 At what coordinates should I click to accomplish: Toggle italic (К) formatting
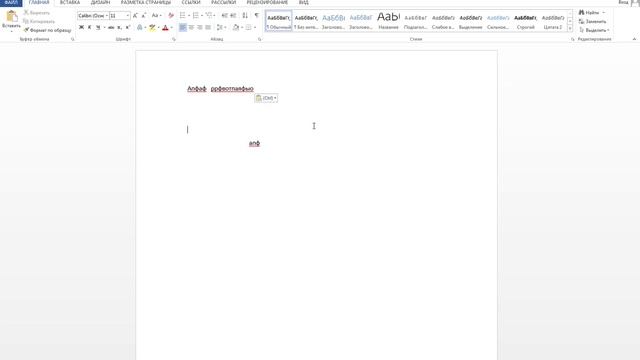89,27
